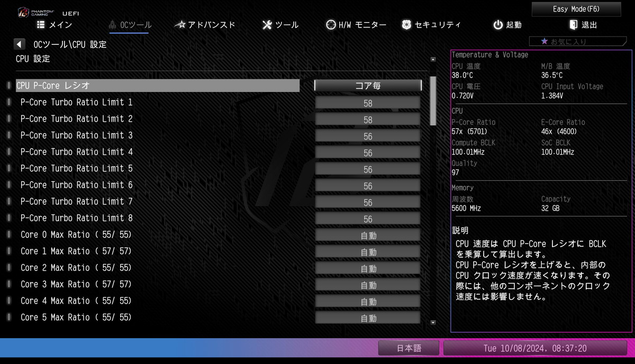This screenshot has height=364, width=635.
Task: Select P-Core Turbo Ratio Limit 4 field
Action: point(368,153)
